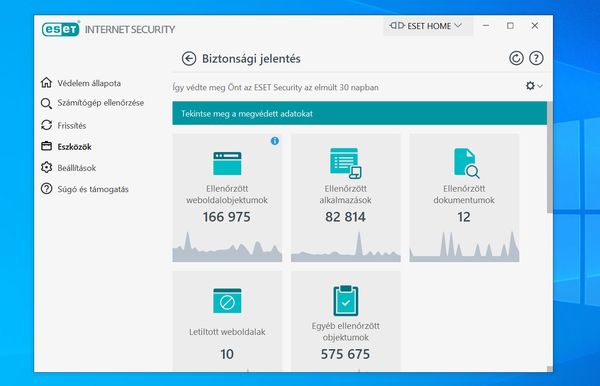
Task: Click the Letiltott weboldalak label
Action: click(x=227, y=332)
